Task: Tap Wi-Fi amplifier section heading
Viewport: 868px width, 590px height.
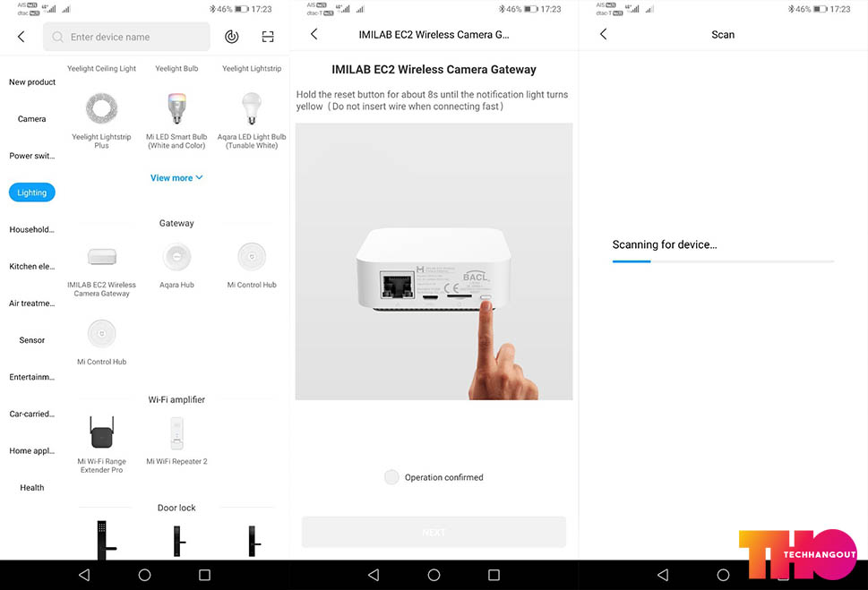Action: 176,399
